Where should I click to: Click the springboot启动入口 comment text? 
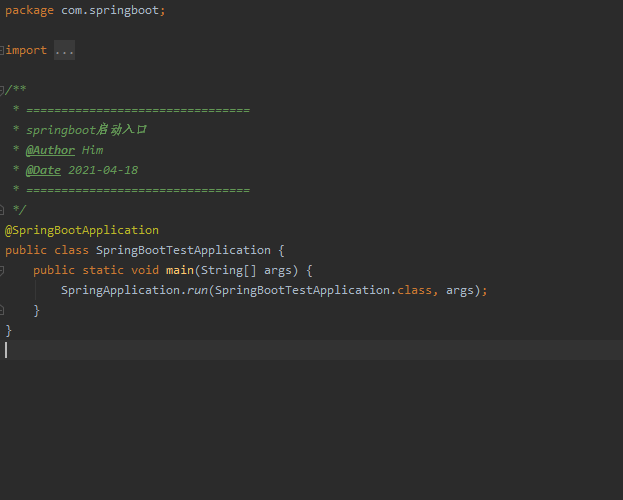point(87,130)
